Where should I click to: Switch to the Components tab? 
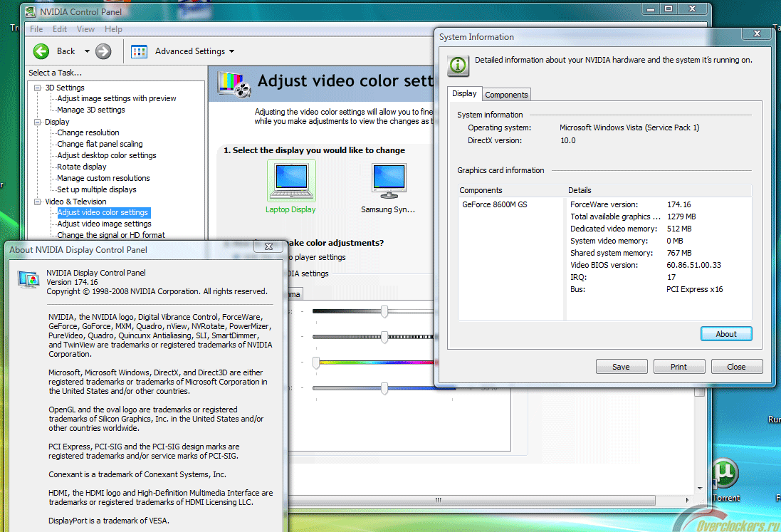coord(506,95)
